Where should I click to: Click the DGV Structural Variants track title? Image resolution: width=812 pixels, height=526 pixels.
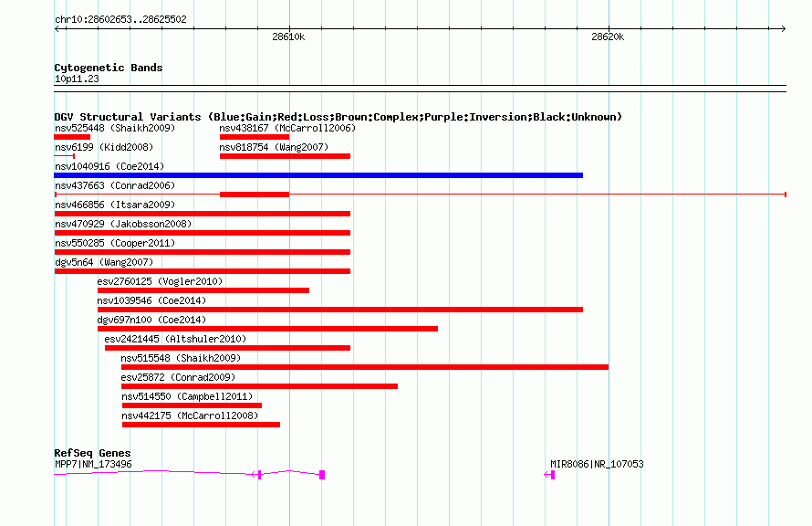coord(338,117)
